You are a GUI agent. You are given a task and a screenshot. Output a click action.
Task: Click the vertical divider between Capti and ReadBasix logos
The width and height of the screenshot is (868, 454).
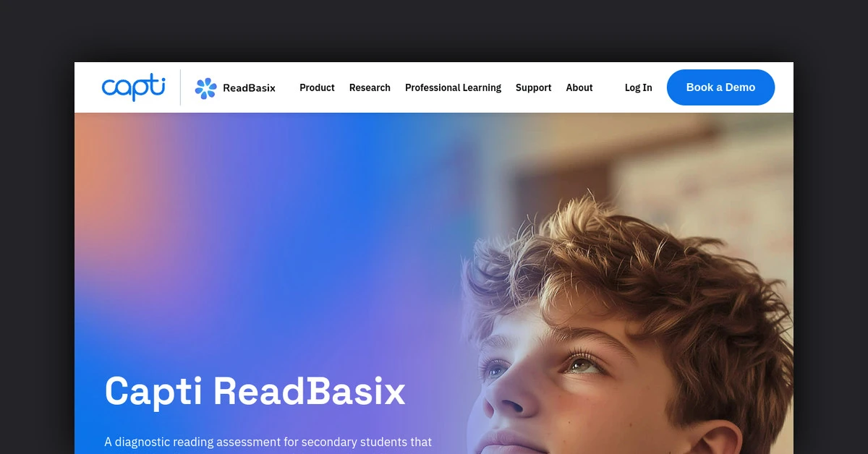pyautogui.click(x=180, y=87)
